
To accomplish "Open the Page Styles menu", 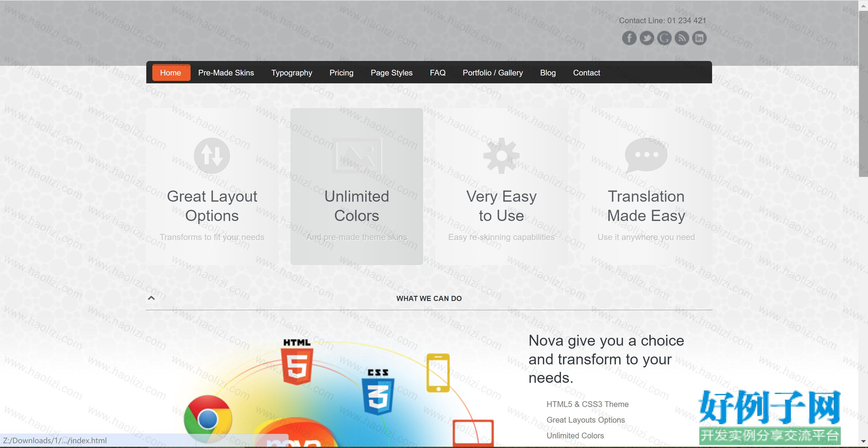I will pos(391,73).
